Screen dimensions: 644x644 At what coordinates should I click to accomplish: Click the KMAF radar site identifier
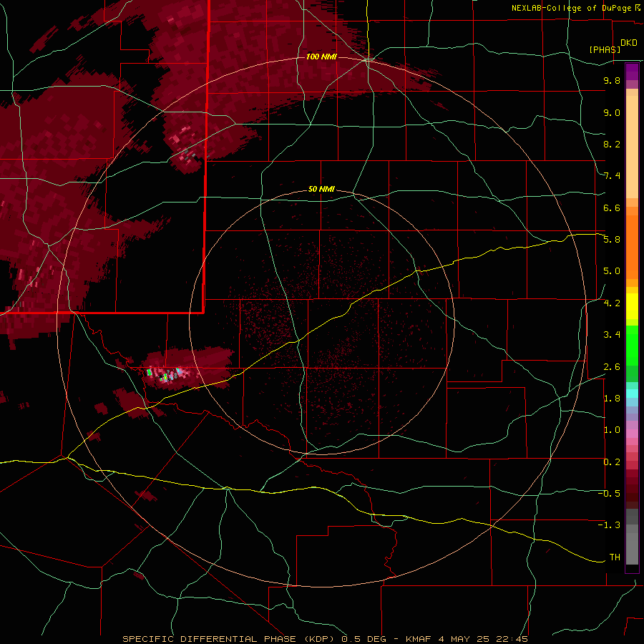419,639
